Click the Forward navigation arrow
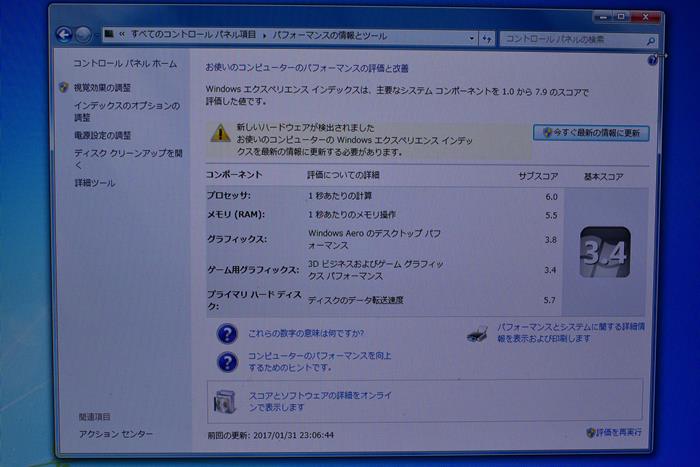Viewport: 700px width, 467px height. pos(83,34)
